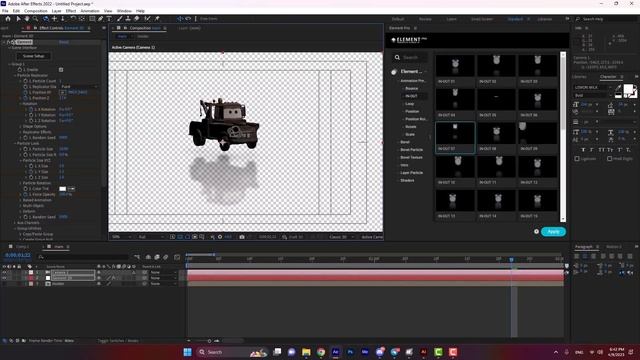Collapse the Particle Look section
The width and height of the screenshot is (640, 360).
pyautogui.click(x=16, y=143)
